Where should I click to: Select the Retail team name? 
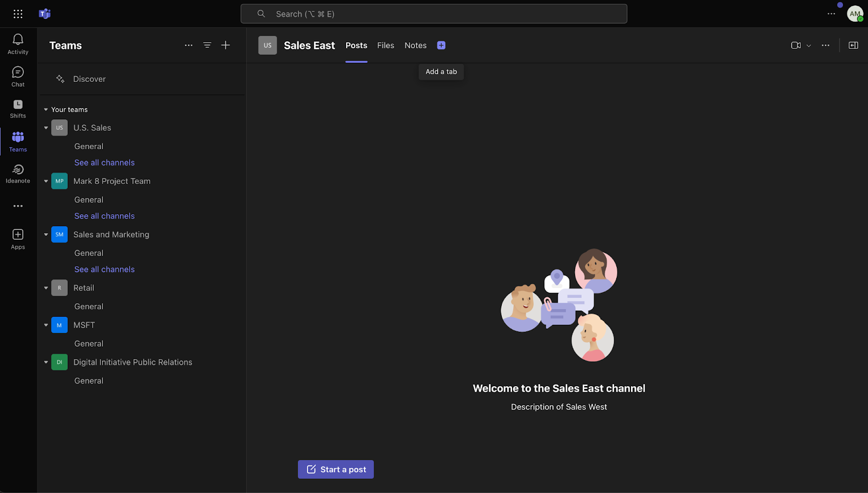[84, 288]
